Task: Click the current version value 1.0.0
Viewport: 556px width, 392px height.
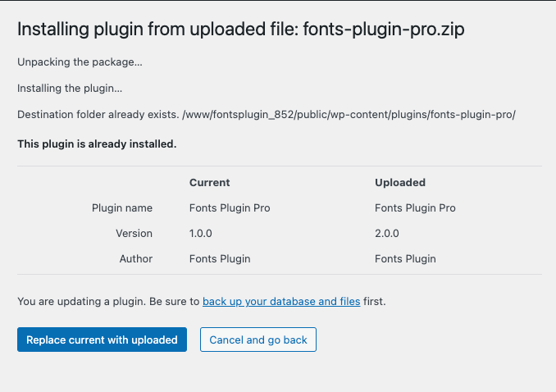Action: [200, 233]
